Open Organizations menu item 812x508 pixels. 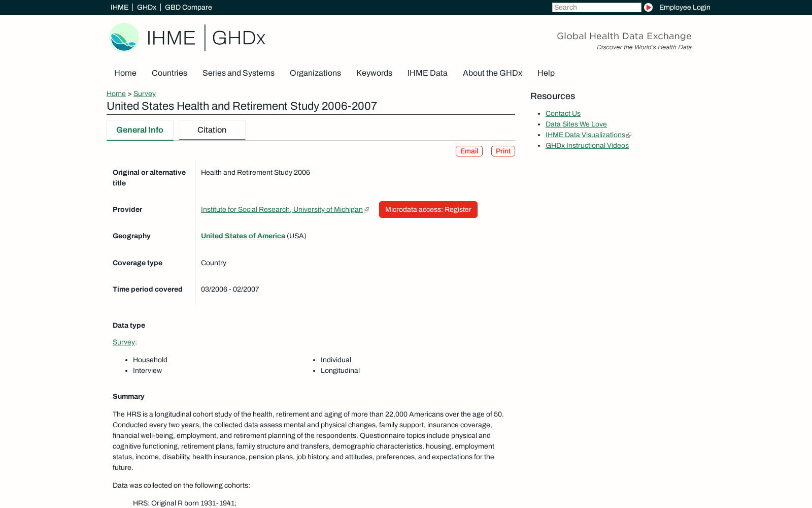pyautogui.click(x=315, y=73)
